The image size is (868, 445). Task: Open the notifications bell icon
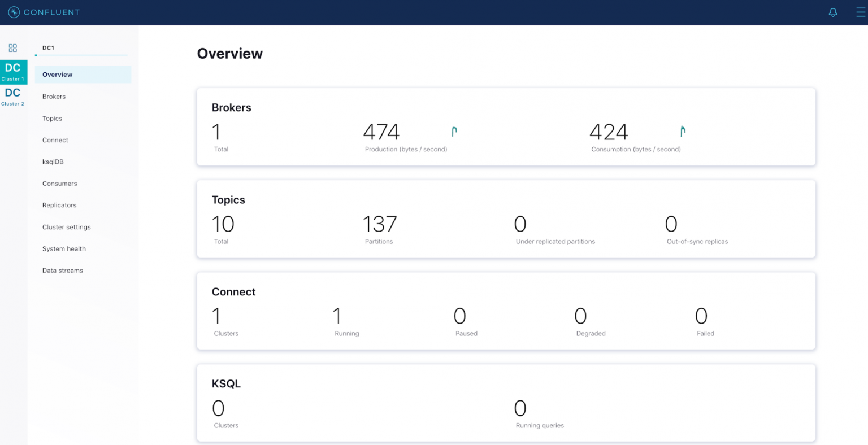832,12
